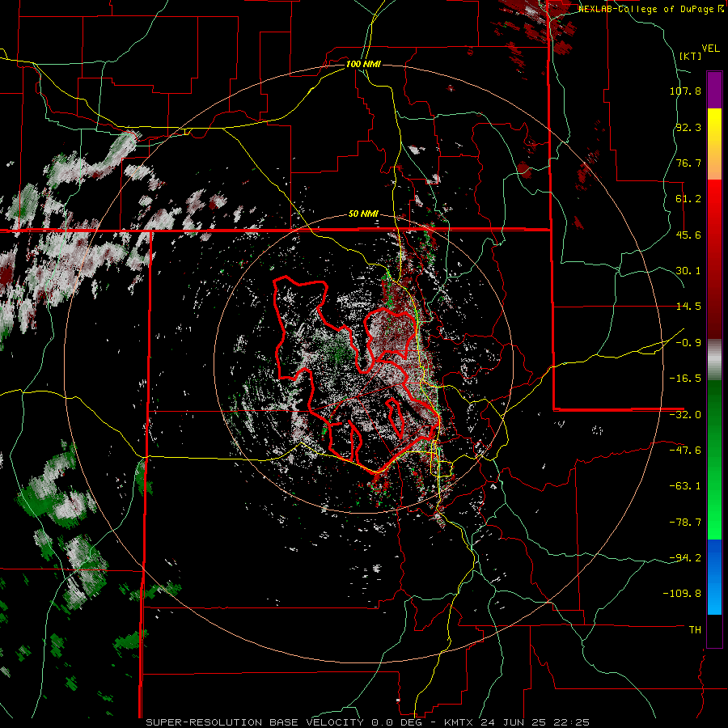Viewport: 728px width, 728px height.
Task: Click the gray near-zero segment of the color bar
Action: tap(714, 360)
